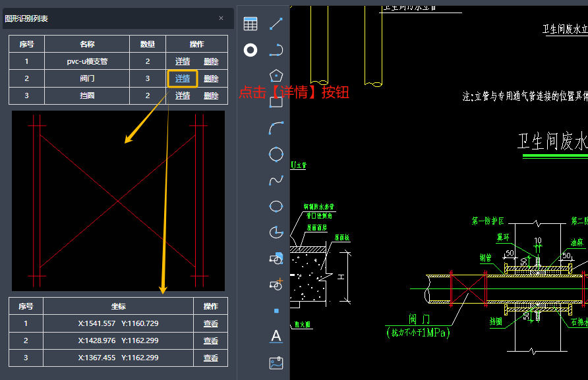Select the spline curve tool
The width and height of the screenshot is (588, 380).
click(276, 180)
